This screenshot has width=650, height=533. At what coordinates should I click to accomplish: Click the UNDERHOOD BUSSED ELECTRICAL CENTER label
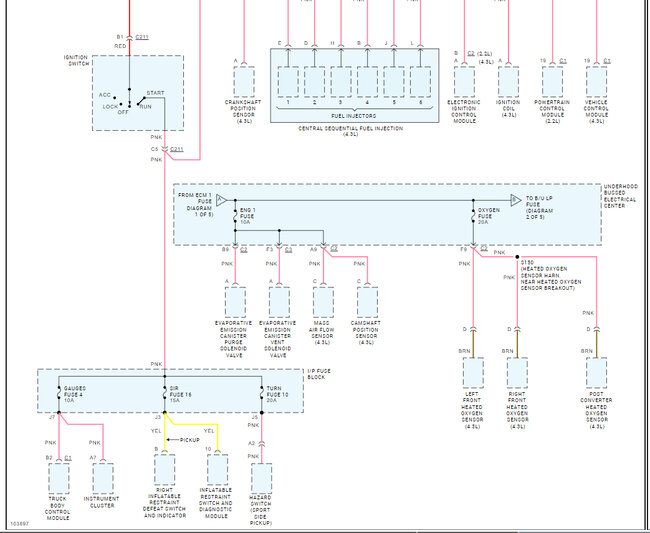tap(621, 196)
